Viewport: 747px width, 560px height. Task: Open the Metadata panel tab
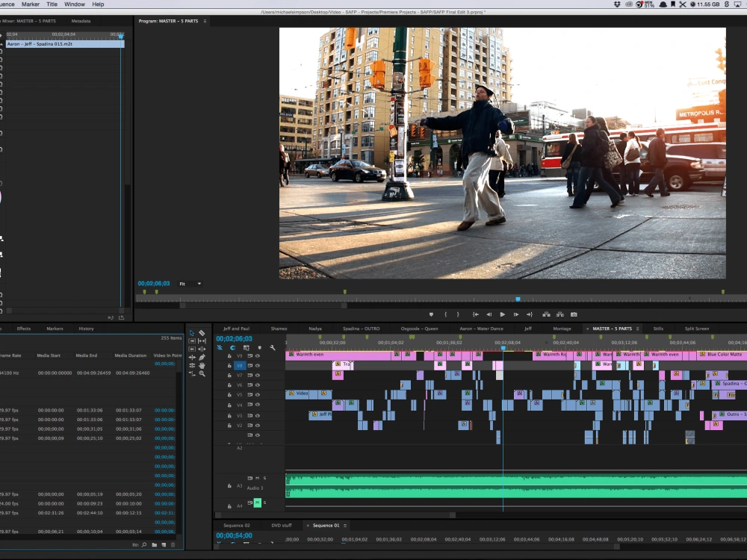point(81,21)
